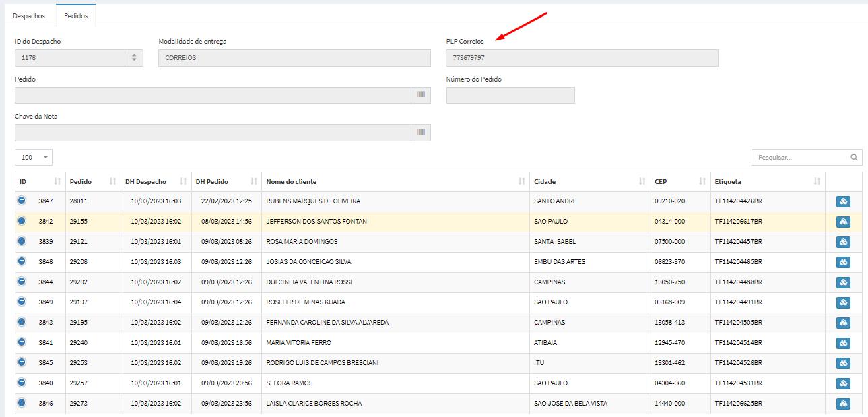
Task: Click the magnifier search icon
Action: tap(854, 158)
